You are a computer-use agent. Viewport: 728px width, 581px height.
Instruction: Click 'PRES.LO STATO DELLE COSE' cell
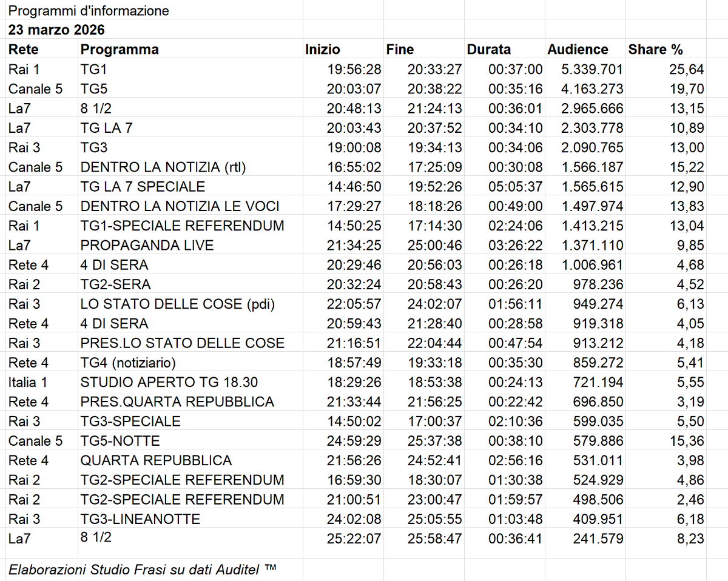pos(182,343)
